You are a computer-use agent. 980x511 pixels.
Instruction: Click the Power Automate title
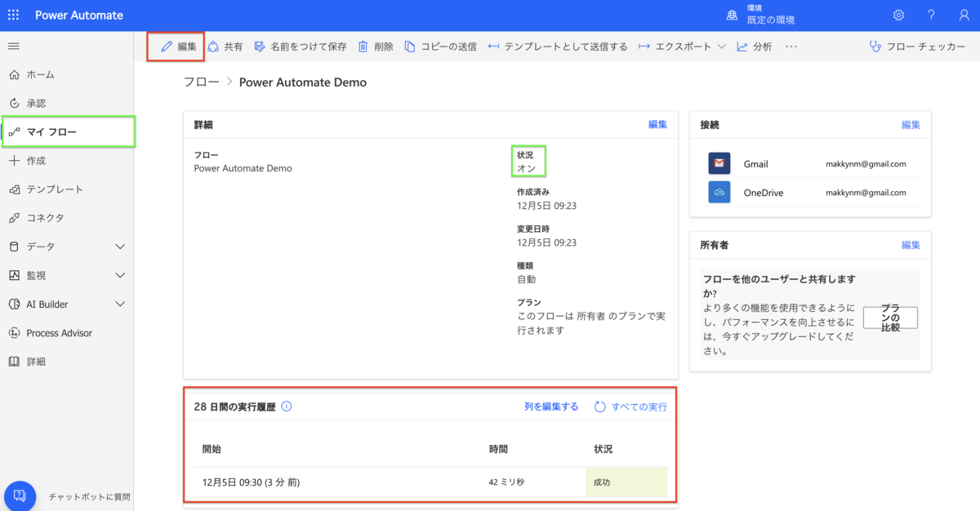click(79, 16)
